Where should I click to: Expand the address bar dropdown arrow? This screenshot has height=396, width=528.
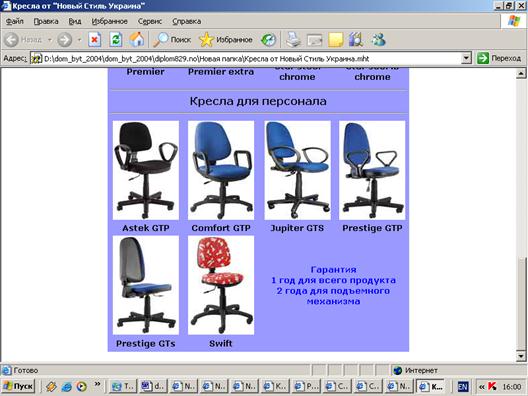[x=466, y=58]
